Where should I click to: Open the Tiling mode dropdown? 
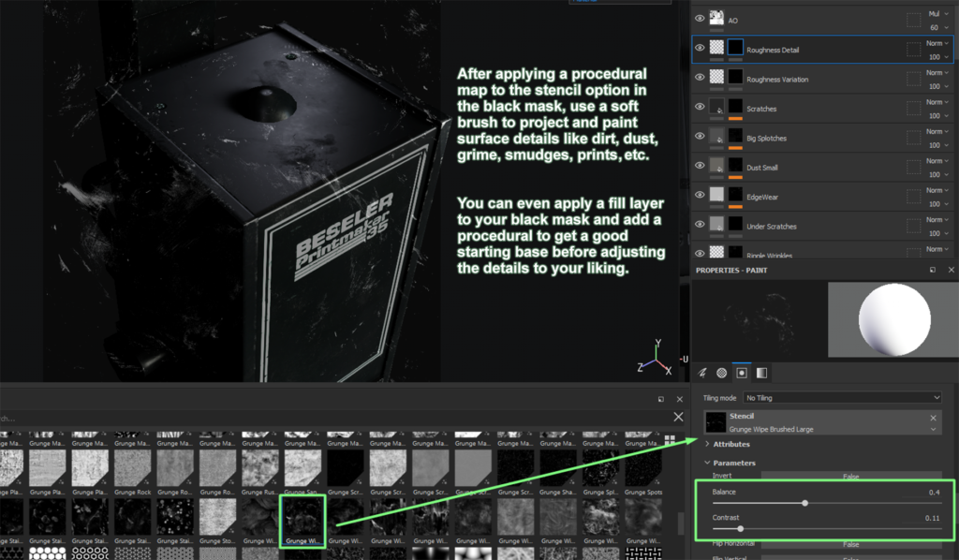pos(843,397)
